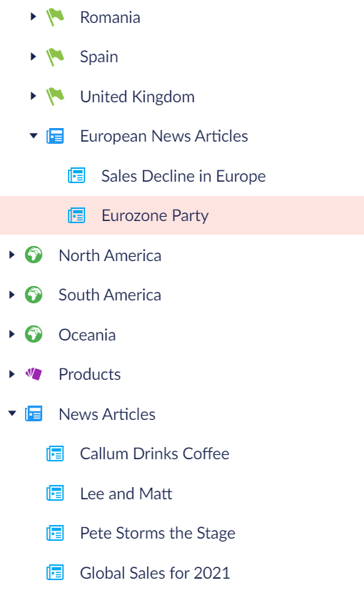Collapse the News Articles folder arrow
This screenshot has height=598, width=364.
point(12,413)
